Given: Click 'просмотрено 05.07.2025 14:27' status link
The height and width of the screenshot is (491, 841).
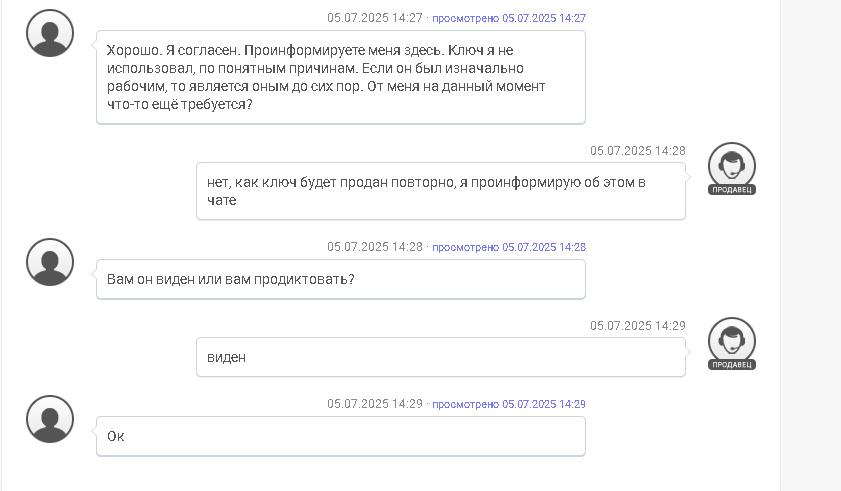Looking at the screenshot, I should pyautogui.click(x=508, y=18).
